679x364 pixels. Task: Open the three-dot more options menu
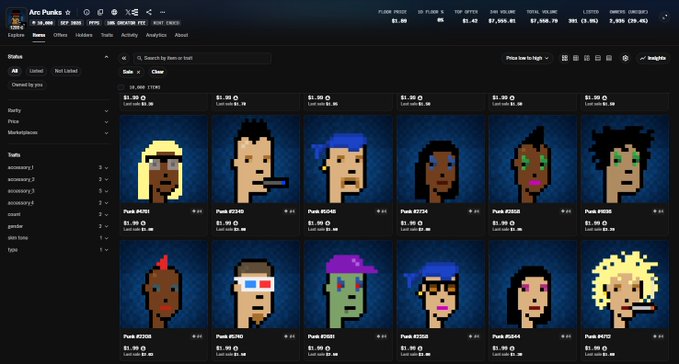162,13
